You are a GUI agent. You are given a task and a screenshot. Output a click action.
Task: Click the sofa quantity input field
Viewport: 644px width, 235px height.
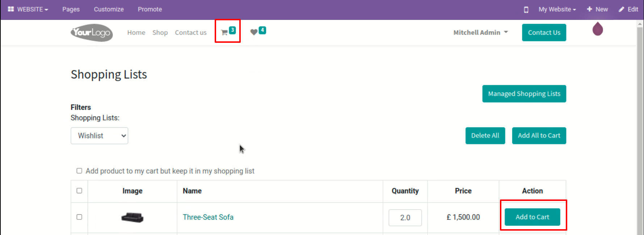click(405, 217)
